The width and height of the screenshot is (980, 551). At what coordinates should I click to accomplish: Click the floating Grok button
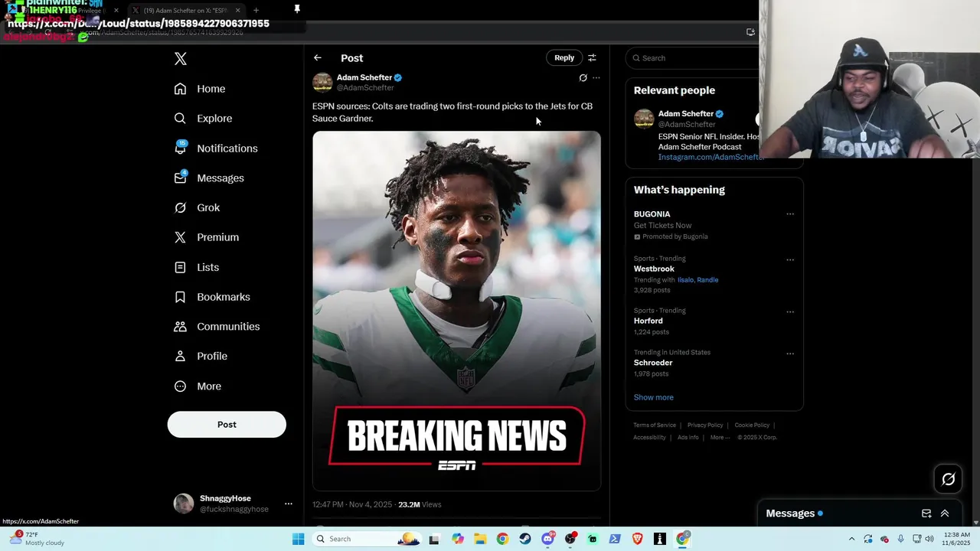point(949,479)
